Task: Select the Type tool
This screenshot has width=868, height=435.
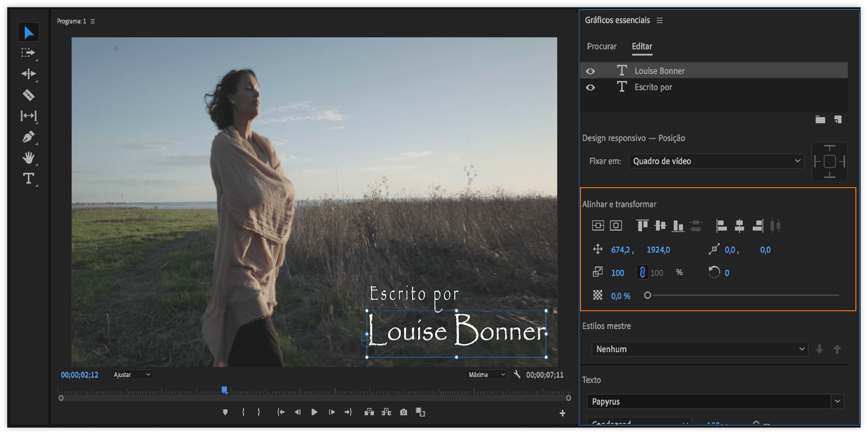Action: 28,178
